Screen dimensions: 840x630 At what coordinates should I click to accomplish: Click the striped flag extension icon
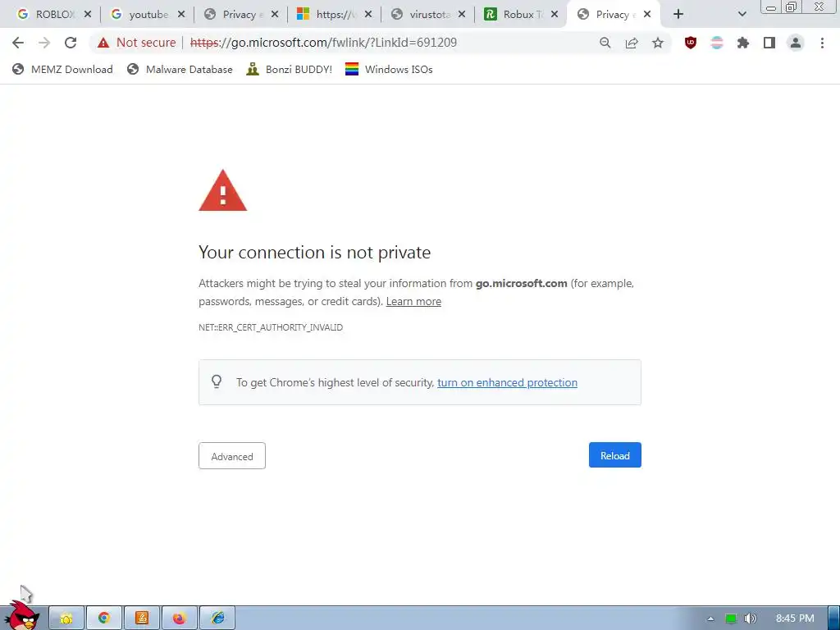717,43
